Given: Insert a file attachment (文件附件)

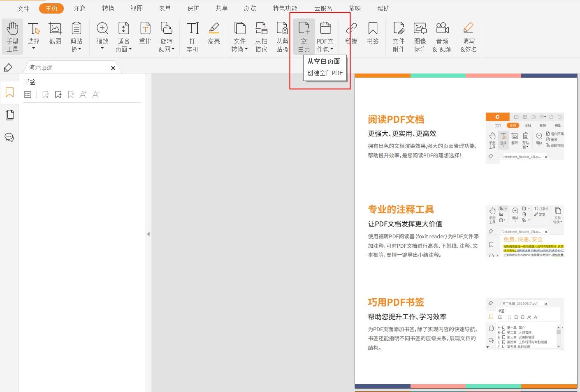Looking at the screenshot, I should click(398, 36).
